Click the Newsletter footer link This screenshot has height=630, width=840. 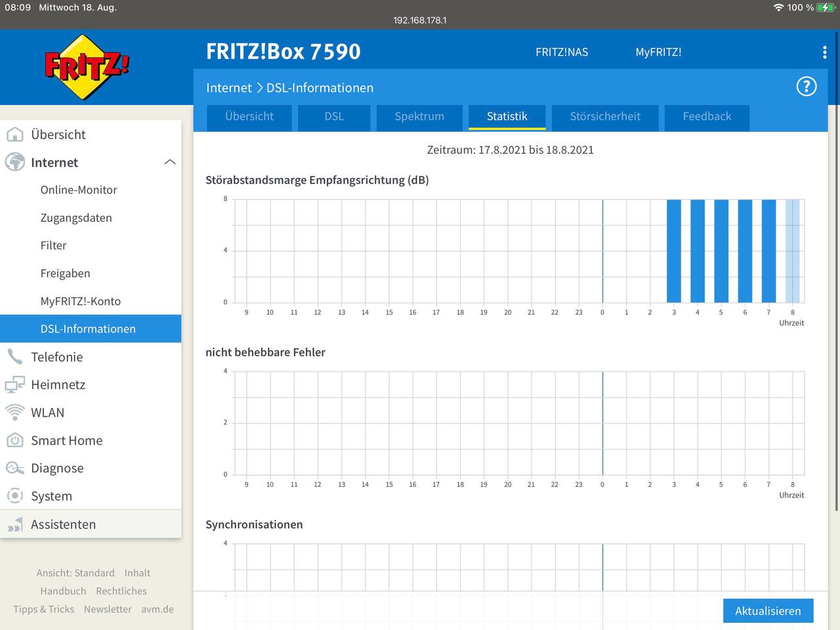click(108, 609)
